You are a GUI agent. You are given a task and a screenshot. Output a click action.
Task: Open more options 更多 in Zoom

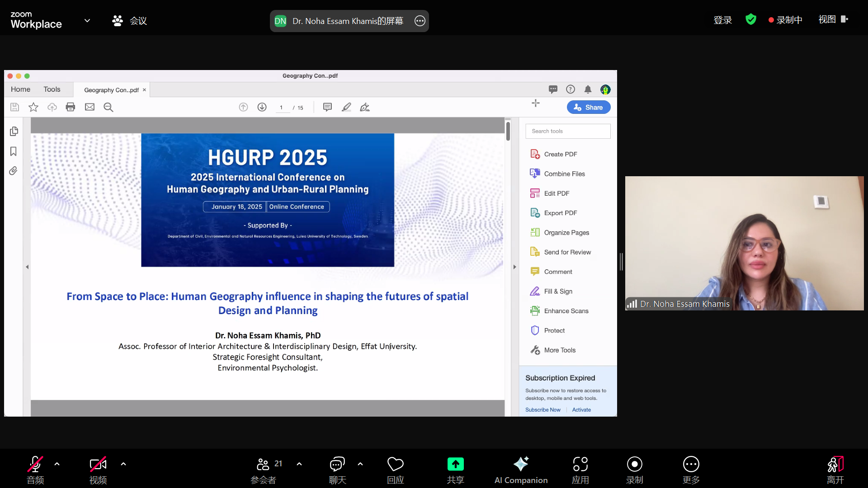691,470
